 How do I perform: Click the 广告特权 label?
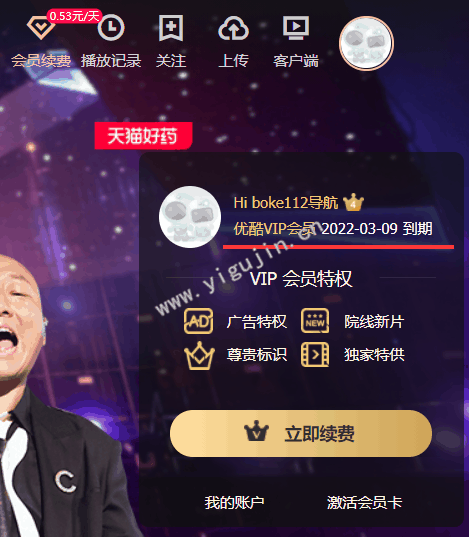(256, 322)
